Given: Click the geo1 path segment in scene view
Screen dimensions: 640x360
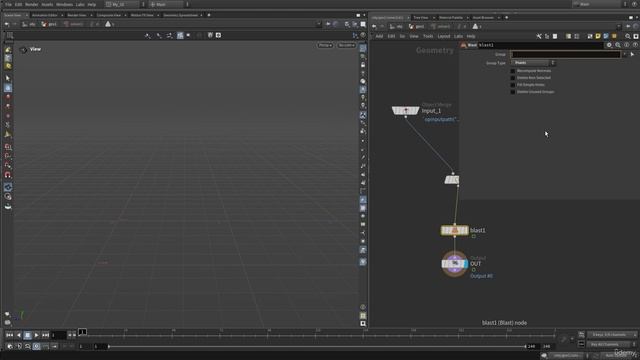Looking at the screenshot, I should tap(49, 24).
